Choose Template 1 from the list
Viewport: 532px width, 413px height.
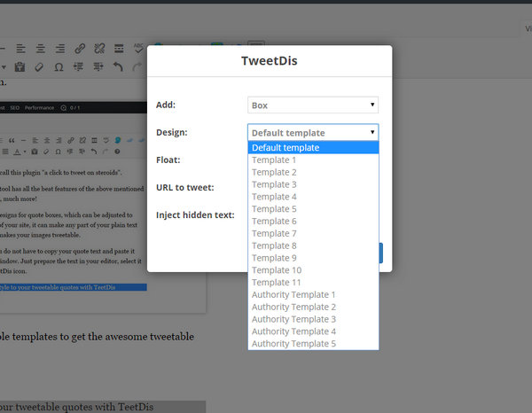313,160
